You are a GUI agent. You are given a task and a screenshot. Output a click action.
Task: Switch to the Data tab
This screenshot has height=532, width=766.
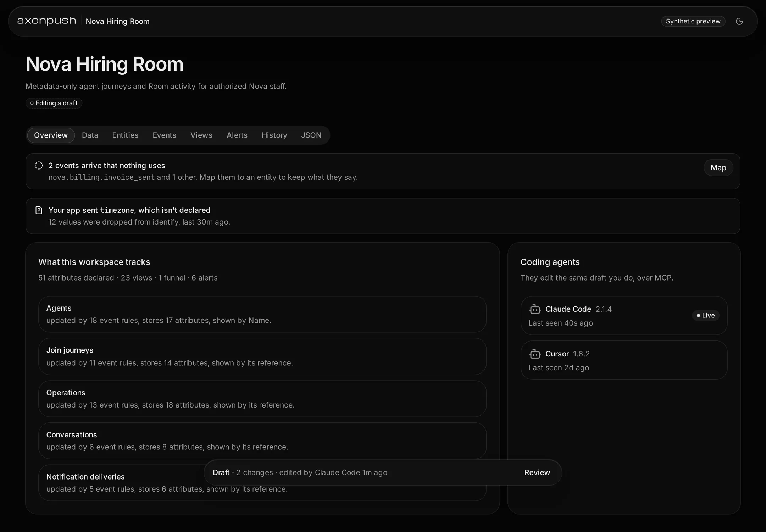tap(90, 135)
